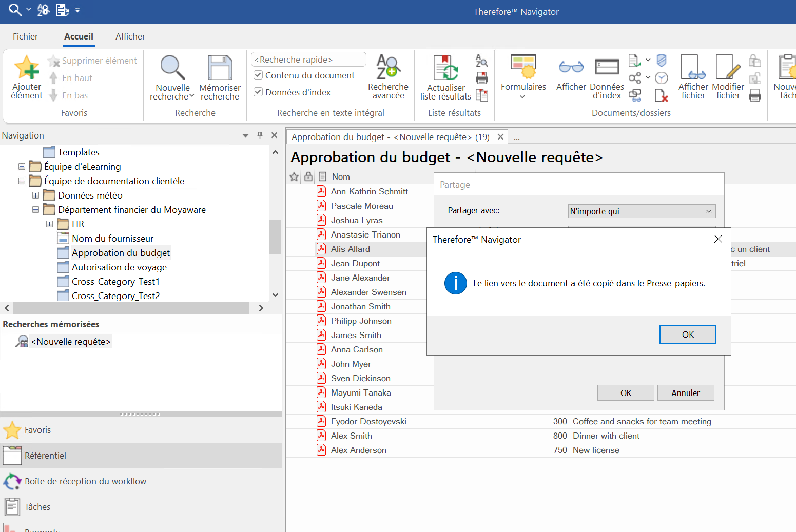Click Annuler in the Partage dialog

pos(686,393)
